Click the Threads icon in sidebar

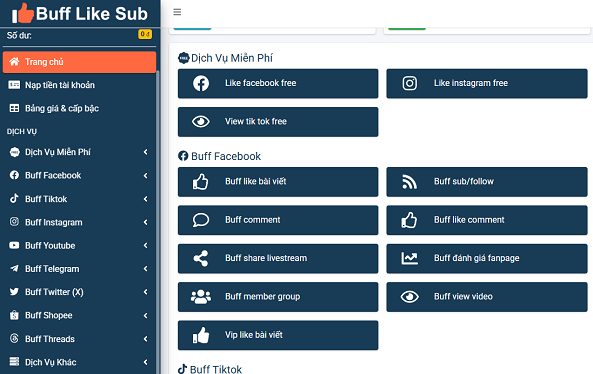point(14,338)
